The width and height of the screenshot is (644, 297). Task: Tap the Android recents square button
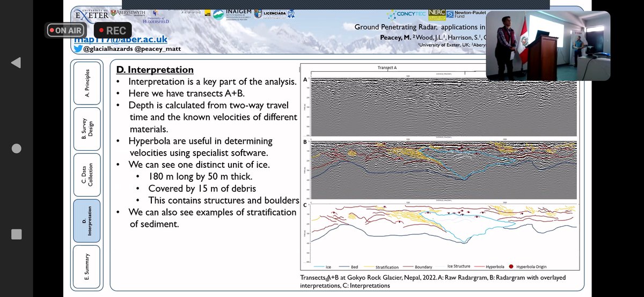[16, 234]
